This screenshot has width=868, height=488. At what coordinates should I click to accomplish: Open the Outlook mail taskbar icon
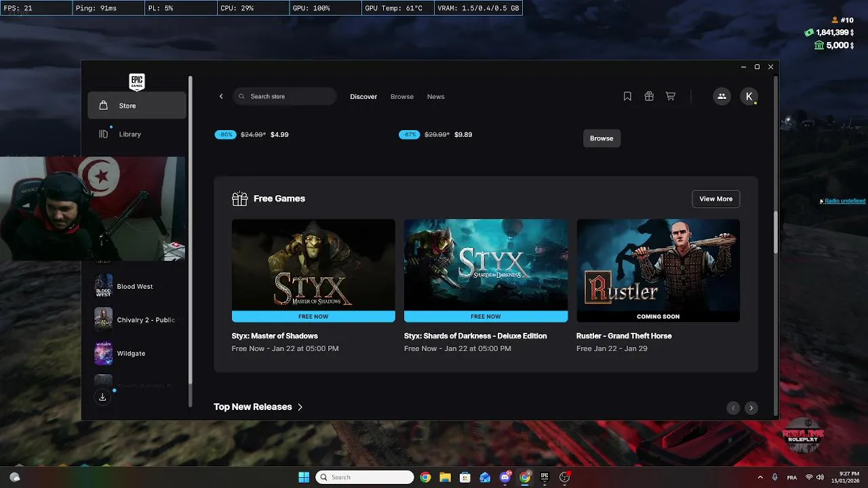485,477
